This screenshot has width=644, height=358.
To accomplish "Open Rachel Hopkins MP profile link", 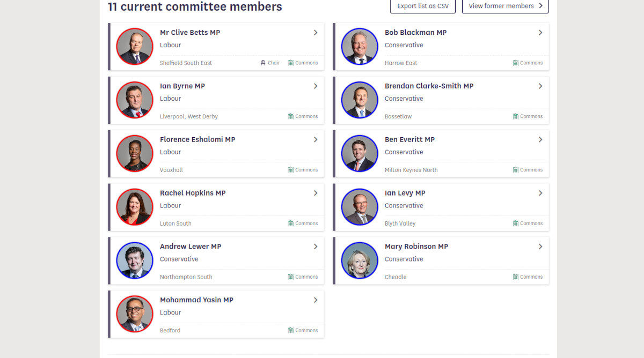I will 193,193.
